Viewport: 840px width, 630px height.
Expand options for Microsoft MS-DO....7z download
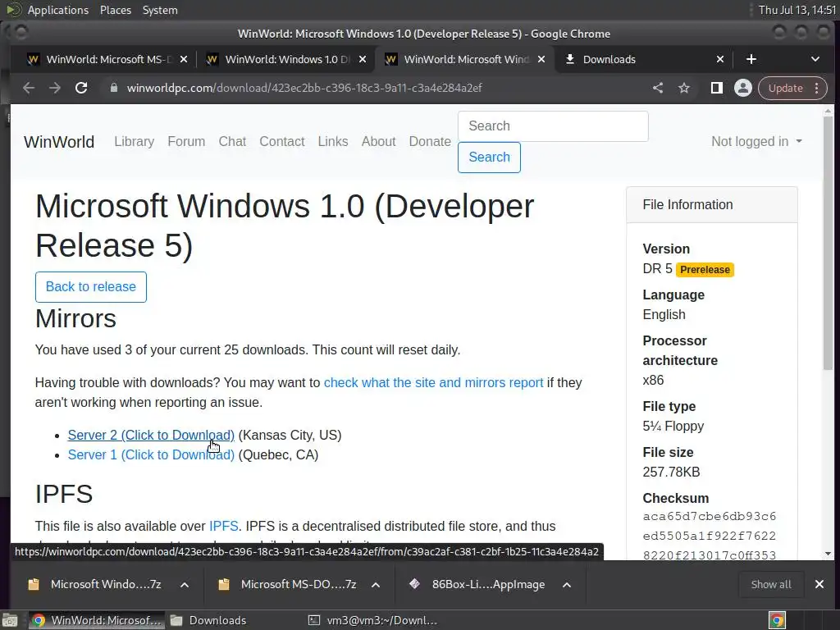(376, 584)
